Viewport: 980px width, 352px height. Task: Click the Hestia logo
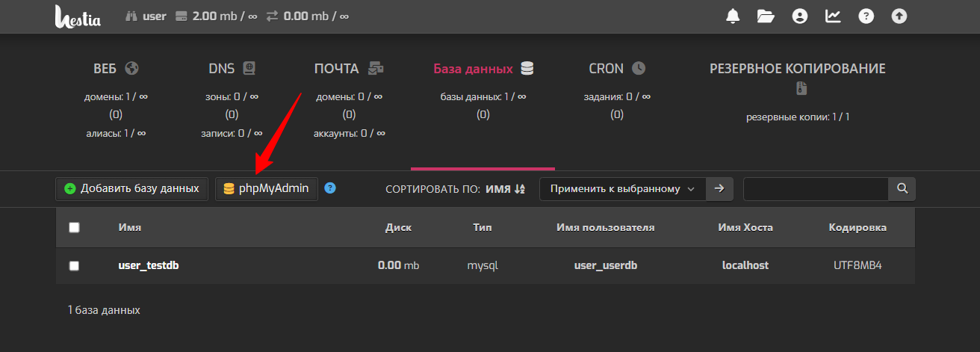78,16
